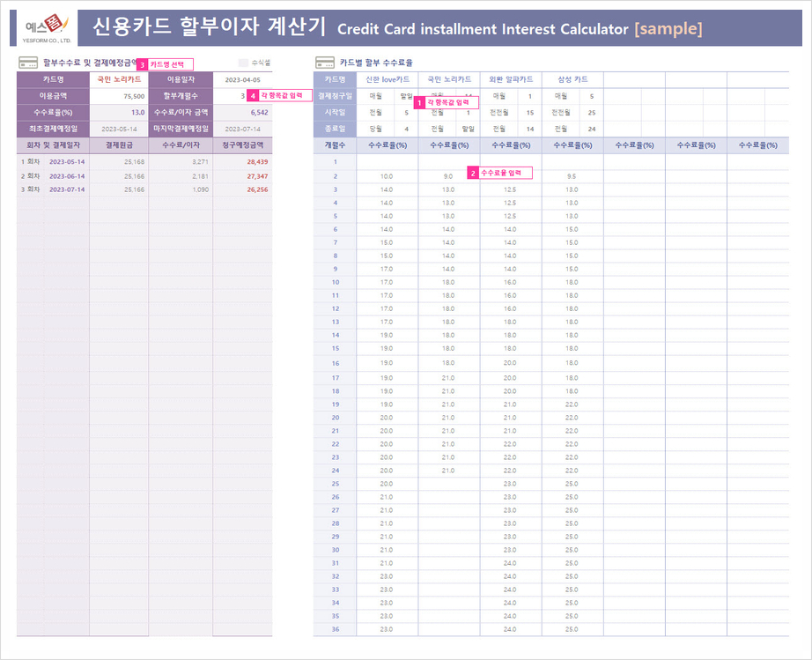Click the 회차 및 결제일자 column header
812x660 pixels.
(54, 145)
